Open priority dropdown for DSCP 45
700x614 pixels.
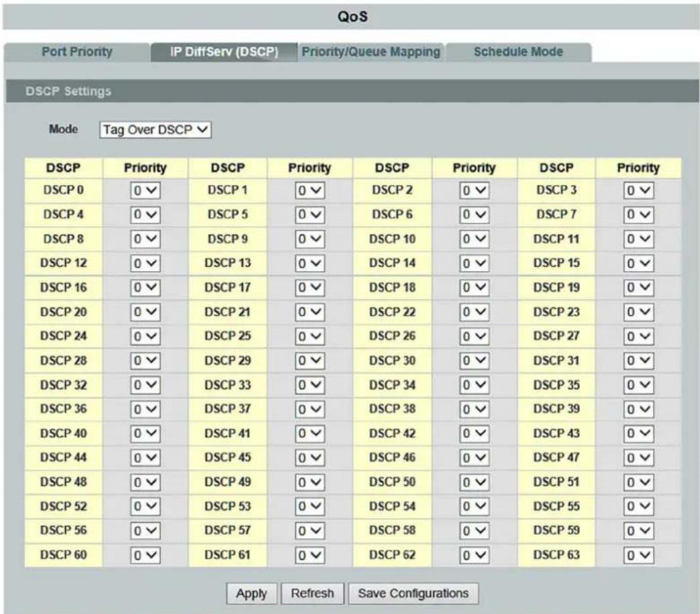click(310, 458)
